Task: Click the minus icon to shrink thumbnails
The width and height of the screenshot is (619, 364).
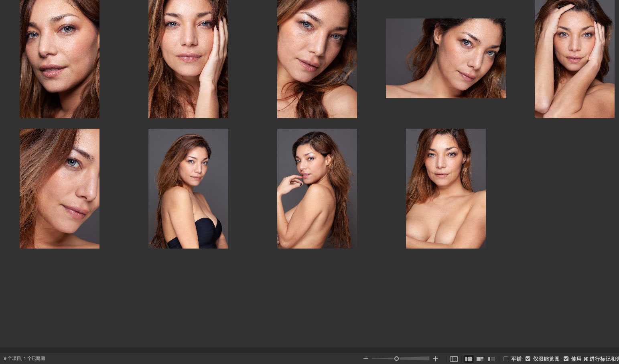Action: (x=365, y=359)
